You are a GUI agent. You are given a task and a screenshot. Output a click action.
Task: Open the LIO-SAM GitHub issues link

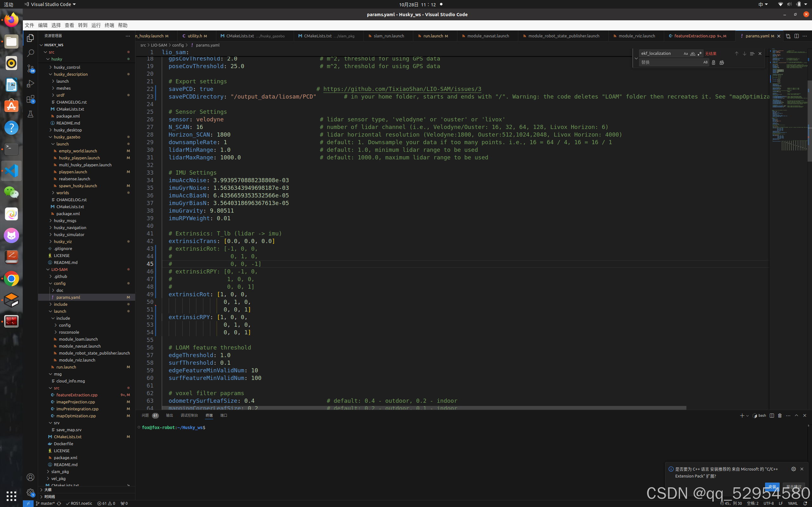[402, 89]
